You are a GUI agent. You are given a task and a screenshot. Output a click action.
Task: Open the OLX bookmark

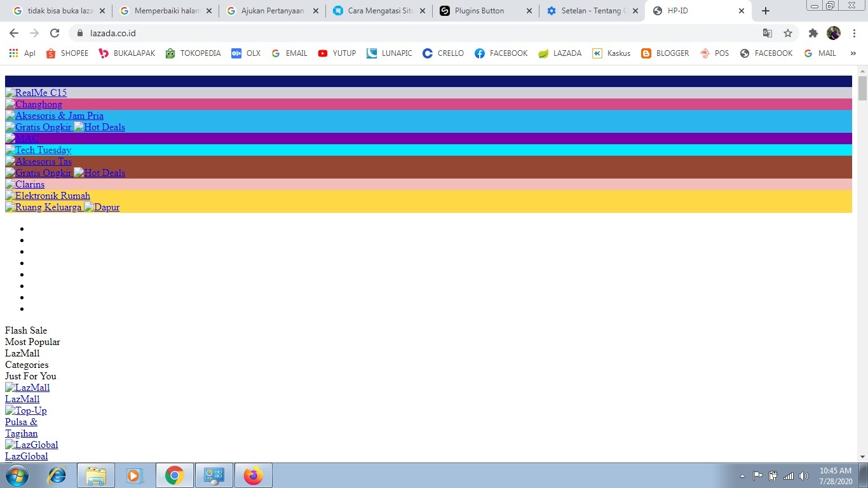(x=246, y=53)
